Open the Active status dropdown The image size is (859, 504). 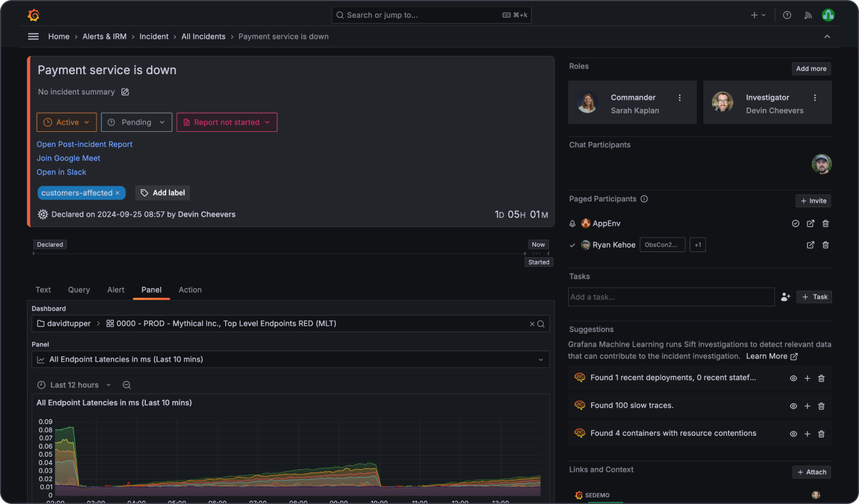66,122
